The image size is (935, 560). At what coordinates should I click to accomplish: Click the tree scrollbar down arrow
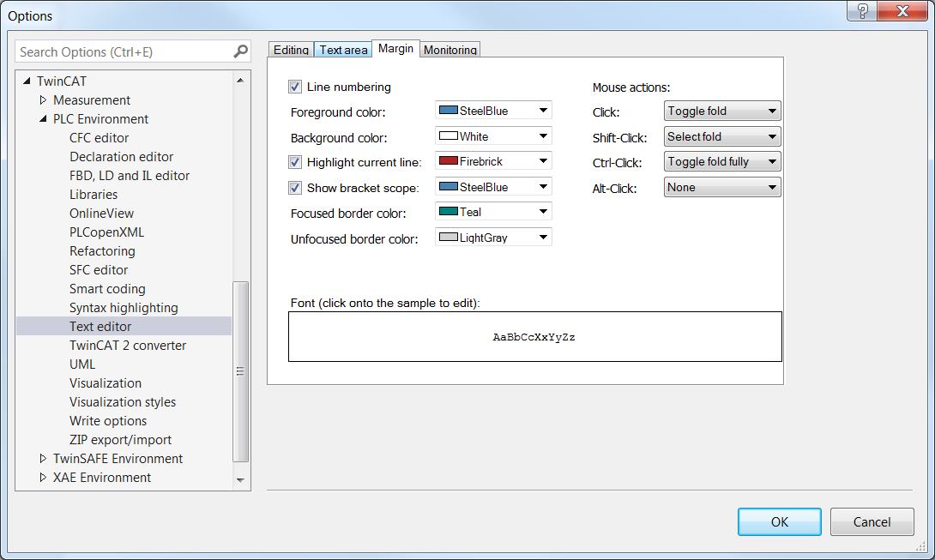(x=240, y=480)
